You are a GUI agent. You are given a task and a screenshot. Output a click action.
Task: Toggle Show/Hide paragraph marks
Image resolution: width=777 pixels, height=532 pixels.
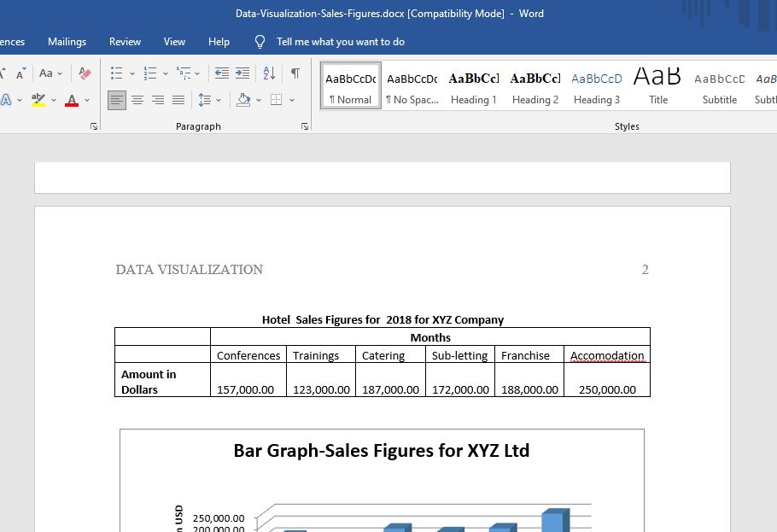coord(295,73)
